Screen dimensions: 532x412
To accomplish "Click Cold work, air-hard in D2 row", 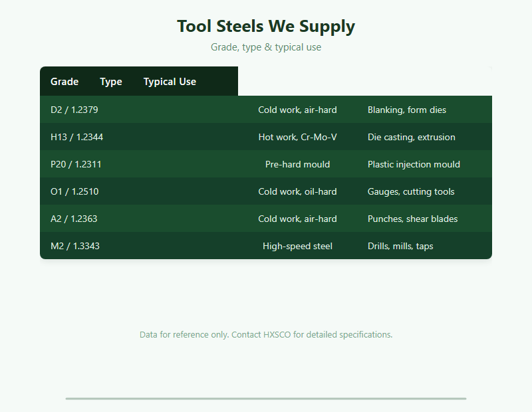I will click(x=297, y=110).
